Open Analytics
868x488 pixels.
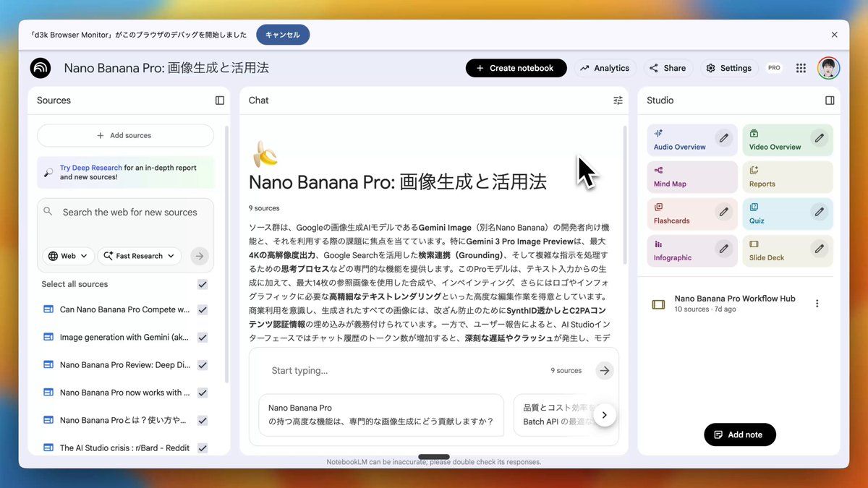tap(605, 68)
